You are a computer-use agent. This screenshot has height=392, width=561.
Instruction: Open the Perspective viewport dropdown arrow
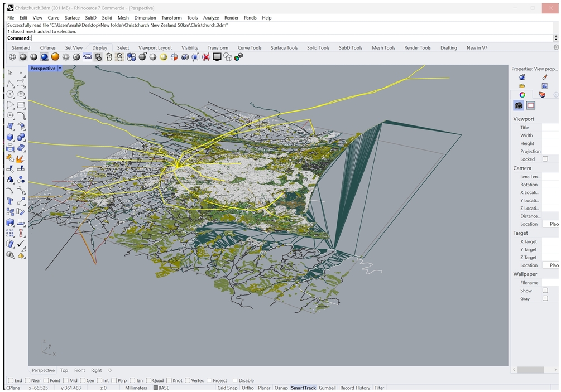(60, 68)
